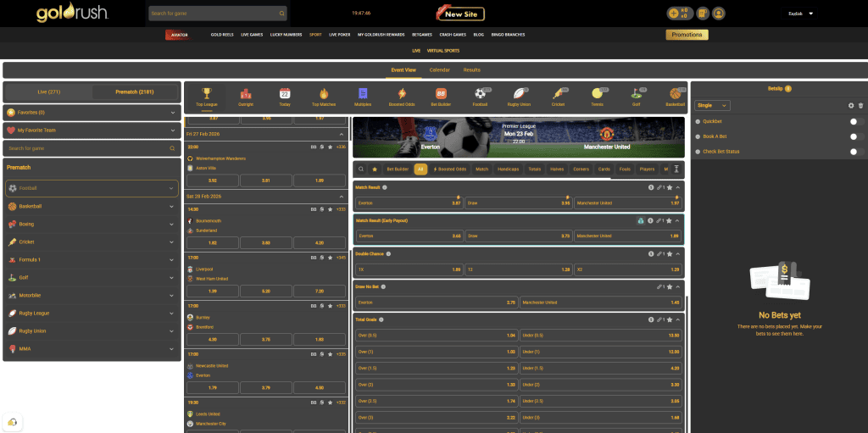Switch to Prematch (2181) events

pos(135,92)
